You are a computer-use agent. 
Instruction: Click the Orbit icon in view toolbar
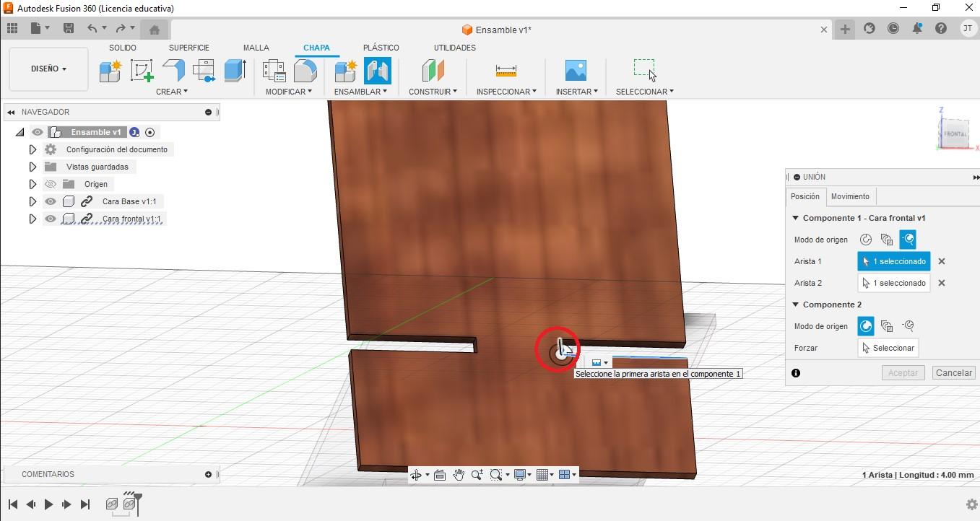click(417, 475)
